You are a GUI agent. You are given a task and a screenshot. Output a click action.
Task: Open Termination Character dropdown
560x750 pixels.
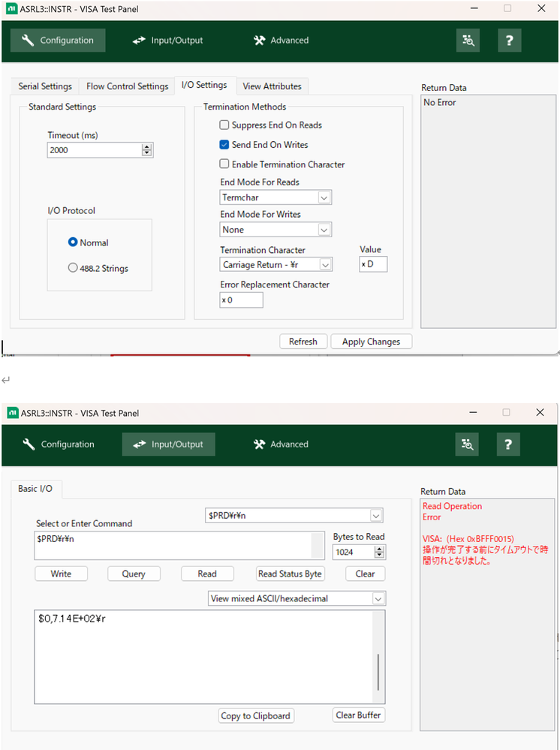tap(276, 264)
